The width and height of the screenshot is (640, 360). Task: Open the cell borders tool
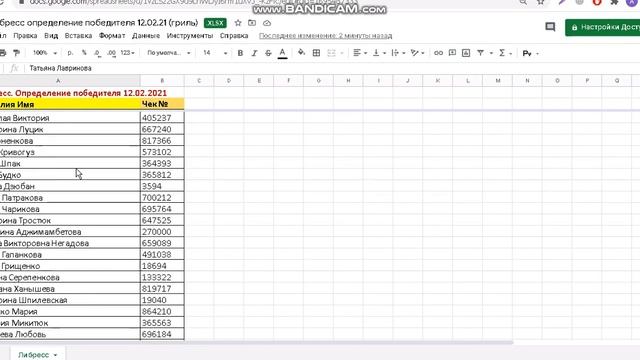pos(316,53)
